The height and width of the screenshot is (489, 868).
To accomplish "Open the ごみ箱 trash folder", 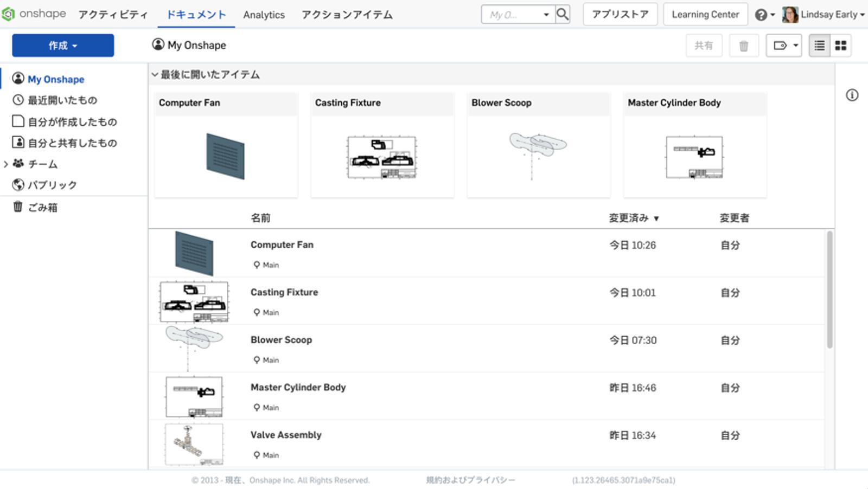I will 36,207.
